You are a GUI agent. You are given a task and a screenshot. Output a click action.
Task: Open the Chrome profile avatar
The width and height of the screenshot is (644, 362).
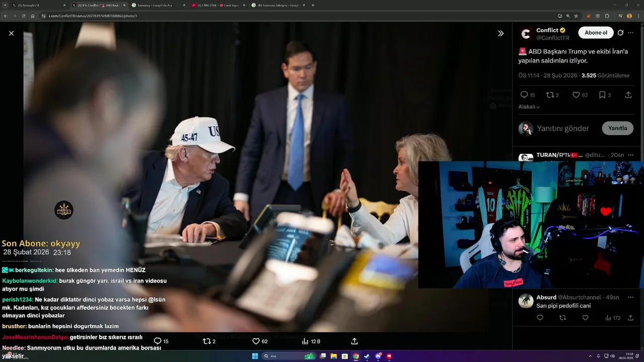tap(629, 16)
